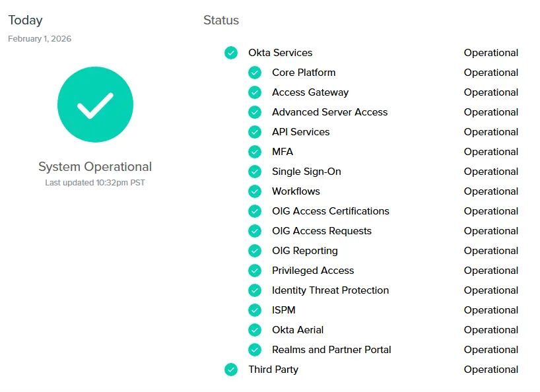The image size is (540, 392).
Task: Expand the Okta Services service group
Action: click(281, 53)
